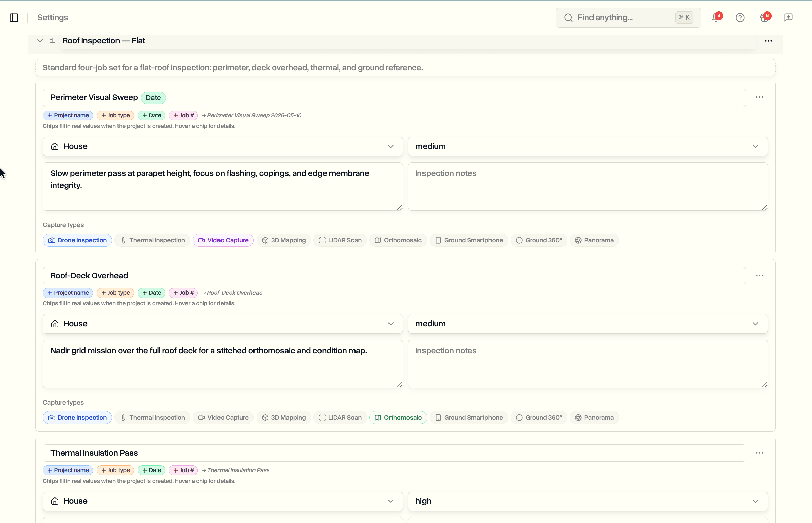Open medium priority dropdown in Roof-Deck Overhead
The width and height of the screenshot is (812, 523).
(587, 324)
